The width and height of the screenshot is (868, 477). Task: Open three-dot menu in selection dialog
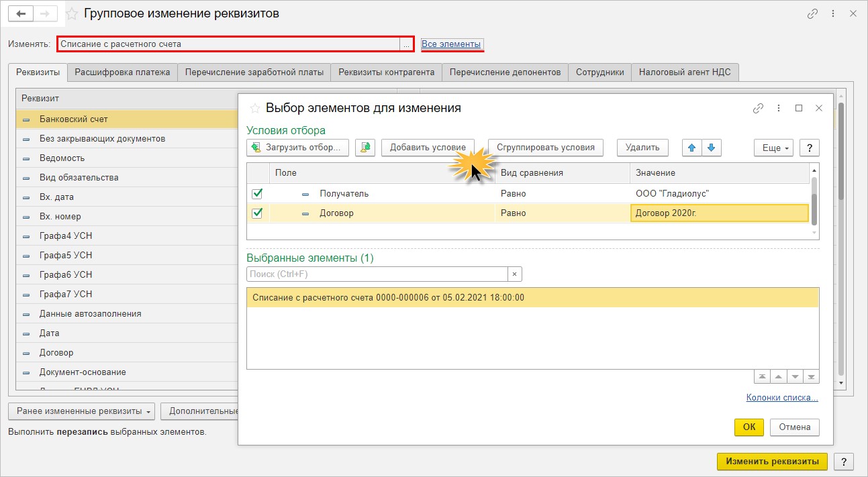pyautogui.click(x=779, y=107)
